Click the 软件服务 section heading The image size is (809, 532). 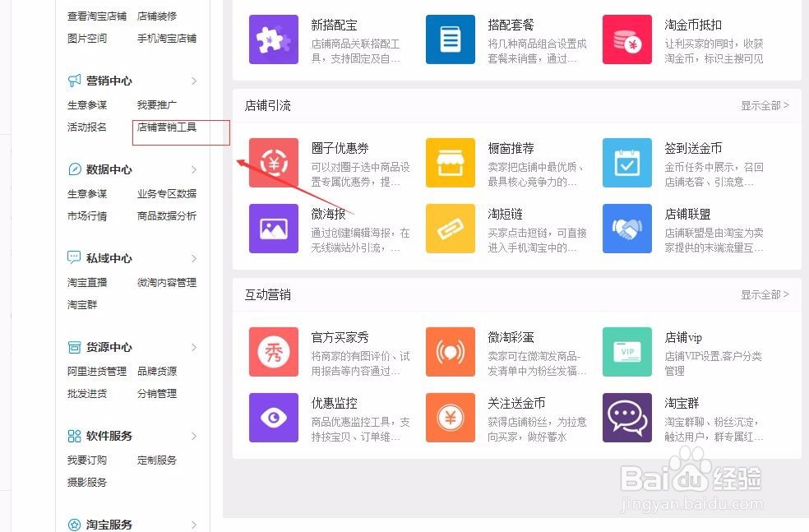pyautogui.click(x=109, y=436)
